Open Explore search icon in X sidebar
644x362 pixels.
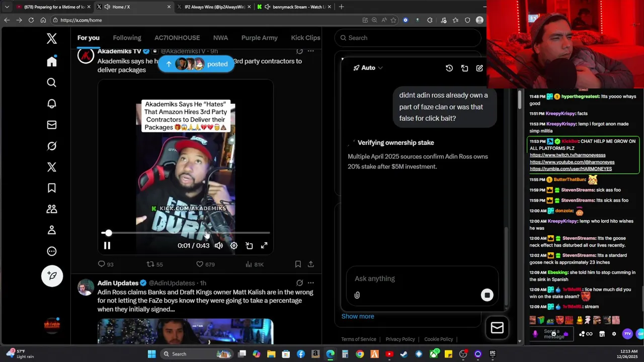click(x=52, y=82)
